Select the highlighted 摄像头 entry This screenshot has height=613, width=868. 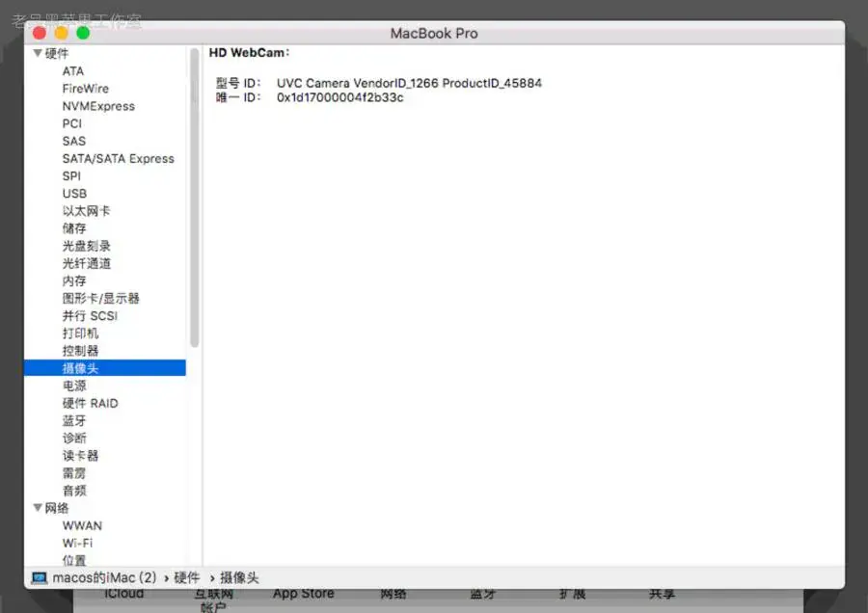tap(104, 368)
